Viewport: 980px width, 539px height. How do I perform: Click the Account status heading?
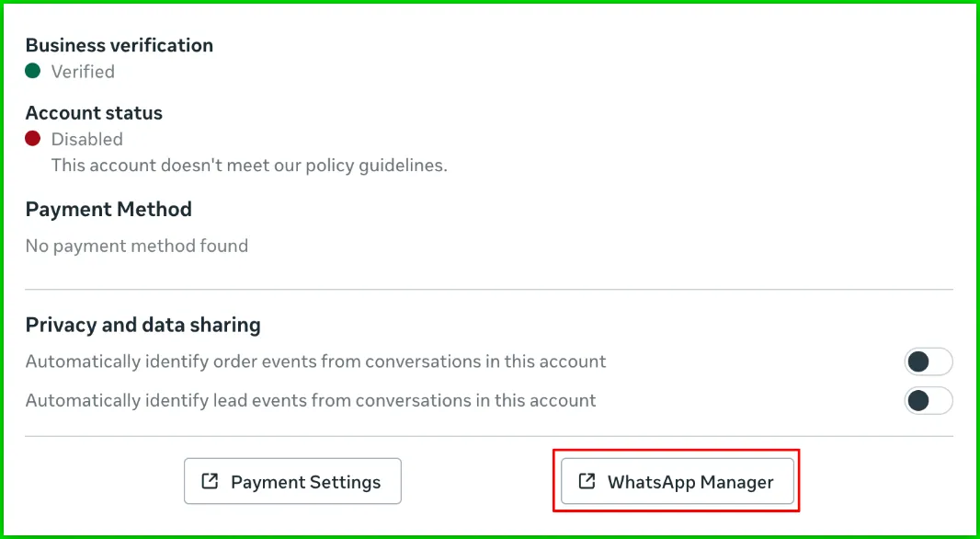(x=94, y=113)
